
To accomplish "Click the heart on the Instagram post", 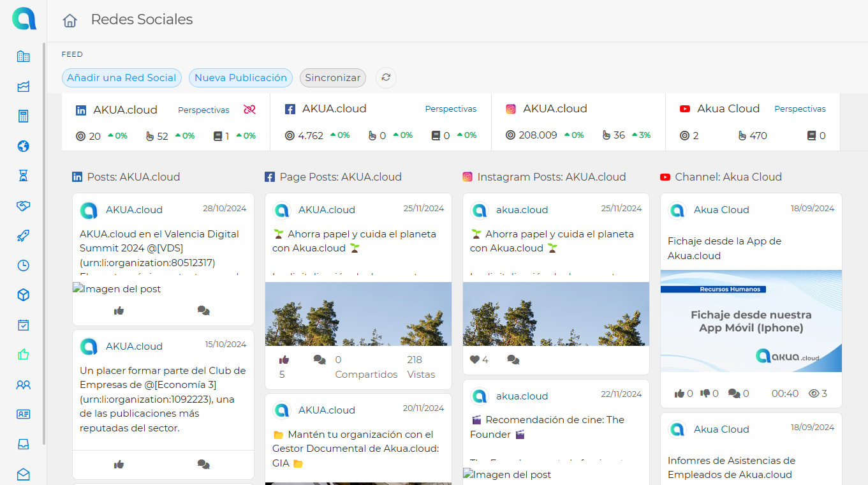I will (x=474, y=360).
